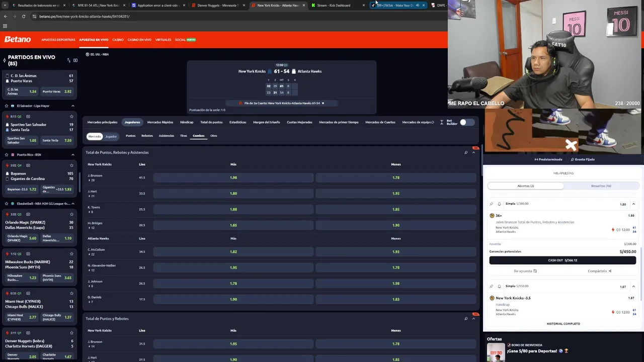Star the Puerto Rico BSN league
This screenshot has height=362, width=644.
(x=6, y=155)
